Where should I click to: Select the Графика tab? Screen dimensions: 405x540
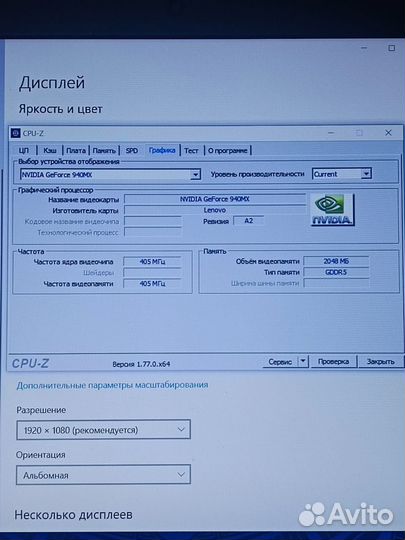tap(162, 150)
